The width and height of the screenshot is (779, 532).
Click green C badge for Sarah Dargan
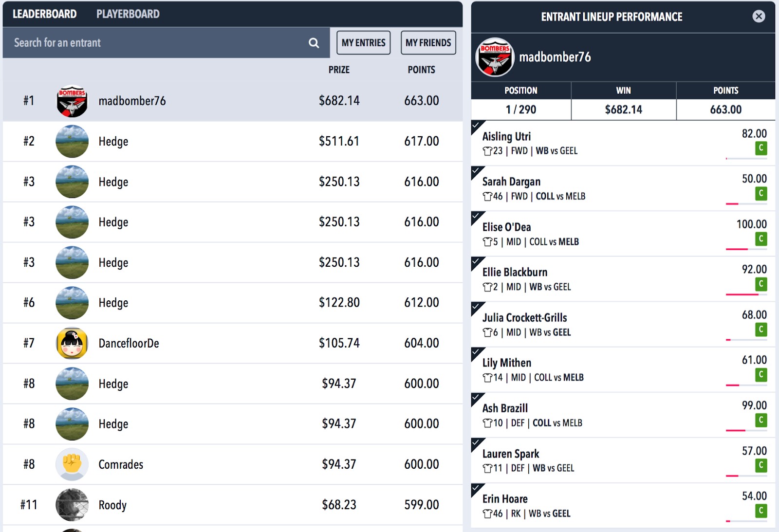(761, 194)
